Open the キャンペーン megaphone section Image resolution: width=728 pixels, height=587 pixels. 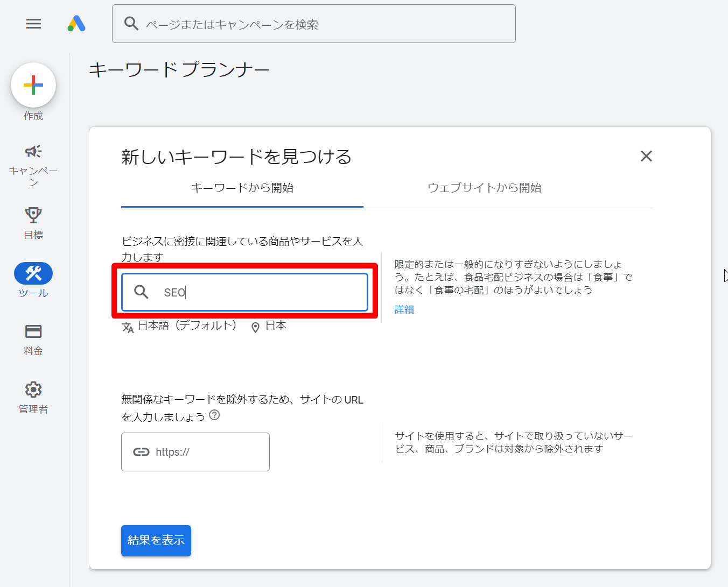pyautogui.click(x=33, y=152)
